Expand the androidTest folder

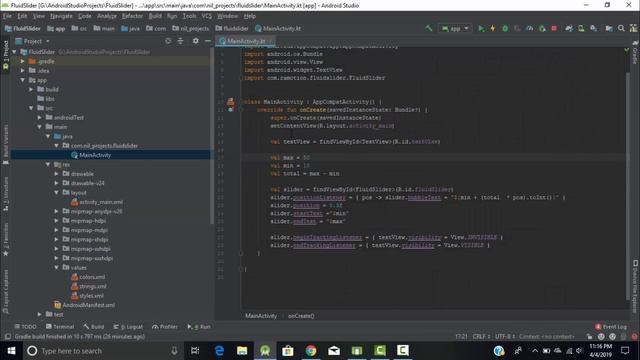(40, 118)
